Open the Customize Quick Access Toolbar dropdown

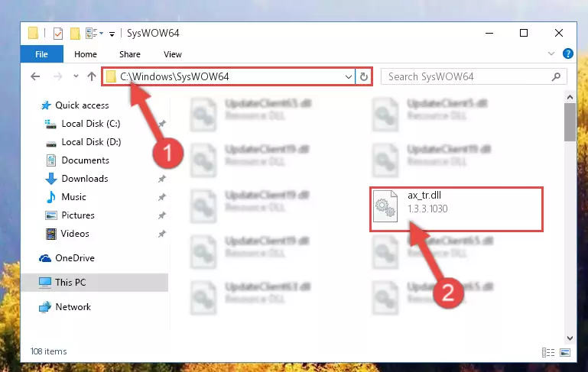(x=112, y=34)
